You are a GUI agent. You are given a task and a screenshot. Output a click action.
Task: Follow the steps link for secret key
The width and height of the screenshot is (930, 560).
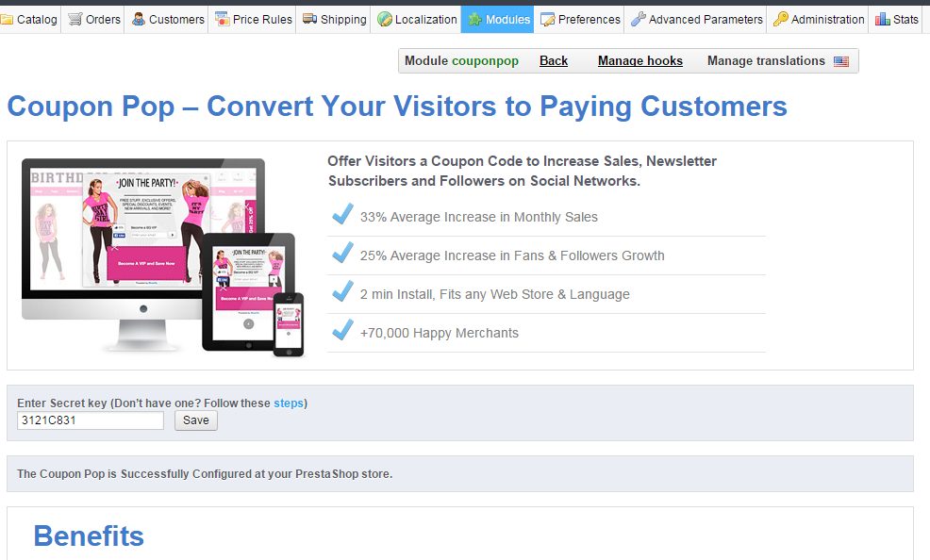tap(289, 404)
